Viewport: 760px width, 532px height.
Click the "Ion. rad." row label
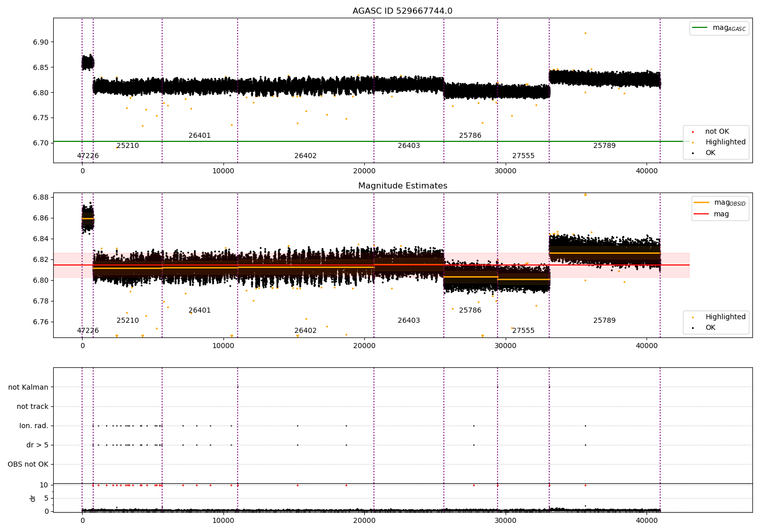tap(34, 426)
